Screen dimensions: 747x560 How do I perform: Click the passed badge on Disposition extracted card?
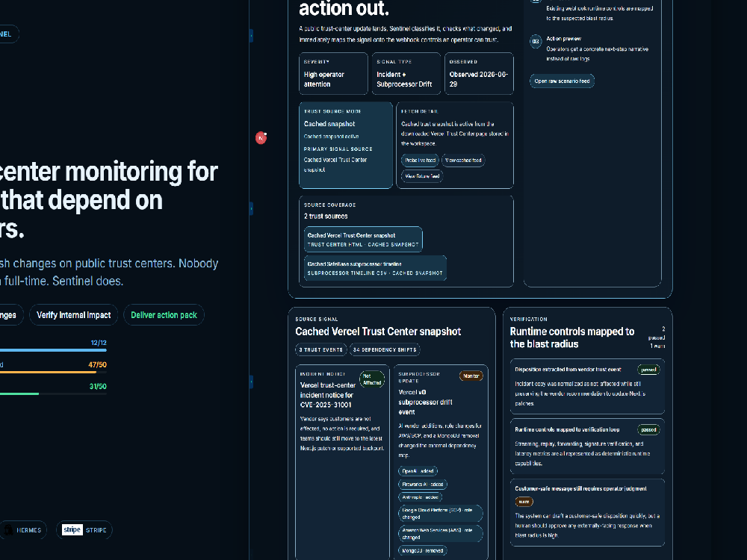pos(648,370)
